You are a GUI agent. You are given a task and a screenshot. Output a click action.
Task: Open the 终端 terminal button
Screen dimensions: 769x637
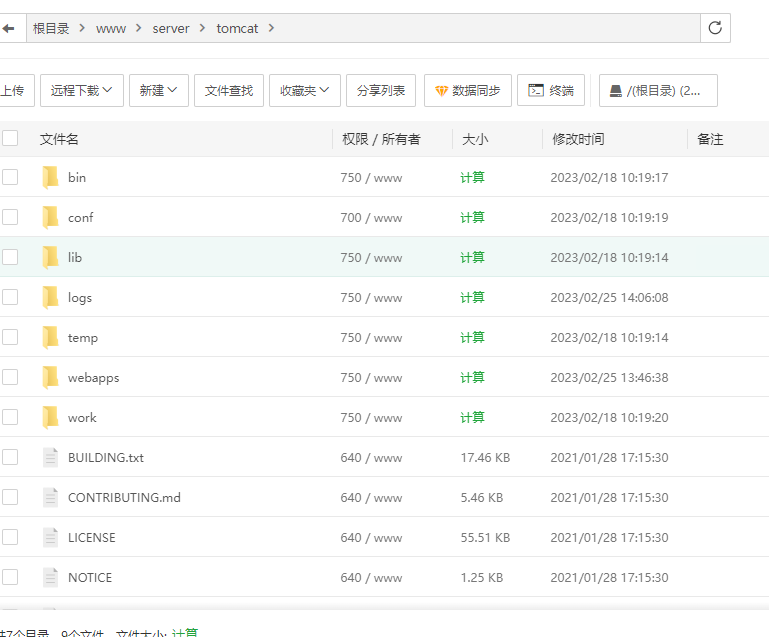tap(551, 91)
